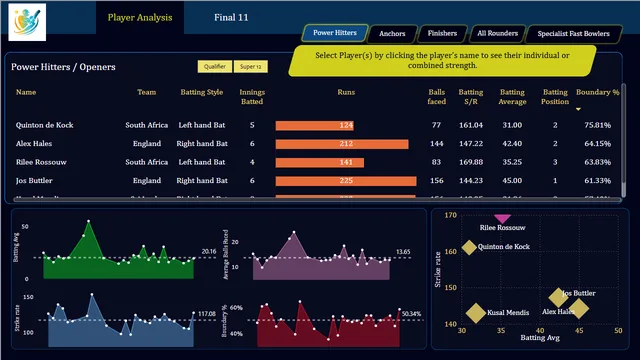Viewport: 640px width, 360px height.
Task: Select player Rilee Rossouw
Action: 41,162
